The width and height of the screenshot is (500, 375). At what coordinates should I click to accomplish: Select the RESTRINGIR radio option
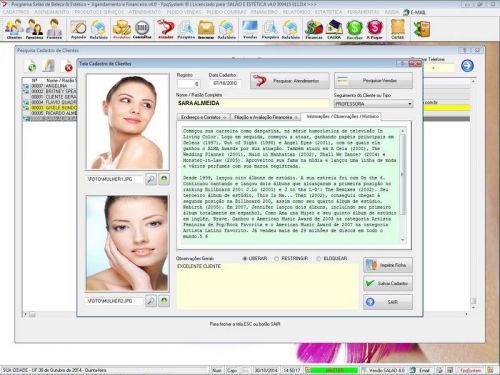tap(276, 258)
